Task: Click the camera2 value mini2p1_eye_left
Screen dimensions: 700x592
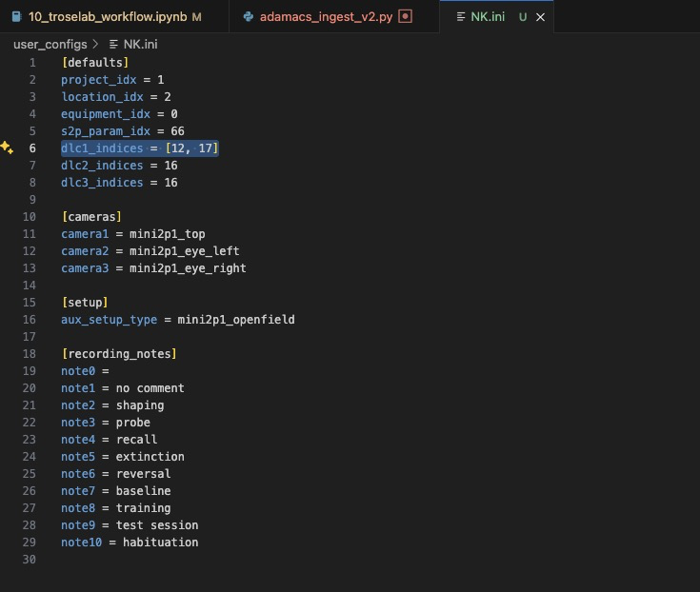Action: pyautogui.click(x=185, y=251)
